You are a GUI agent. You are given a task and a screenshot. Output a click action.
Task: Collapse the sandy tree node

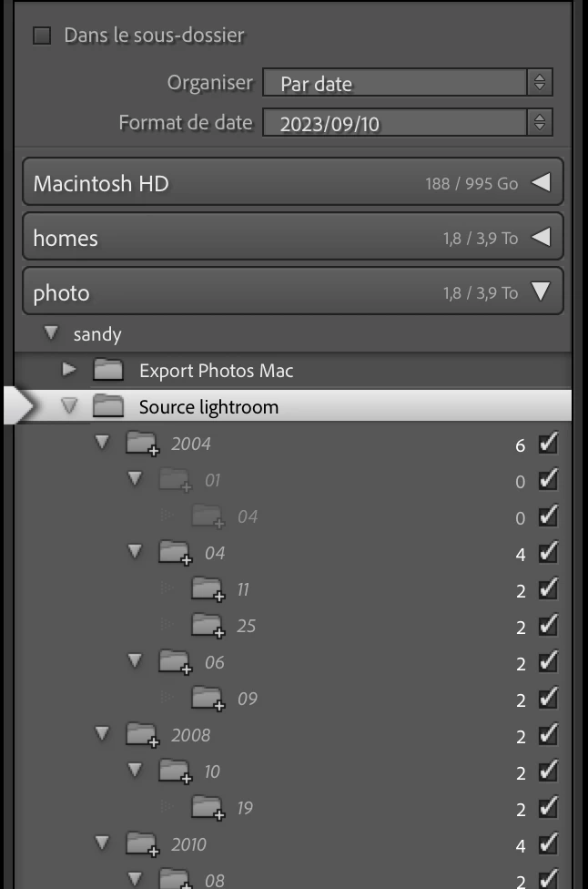coord(51,332)
